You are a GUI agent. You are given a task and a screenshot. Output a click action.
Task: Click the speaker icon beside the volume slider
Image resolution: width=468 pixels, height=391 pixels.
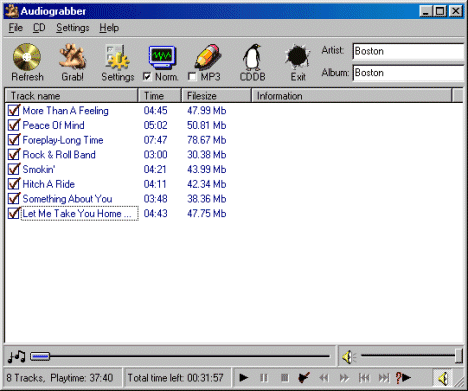(x=349, y=357)
